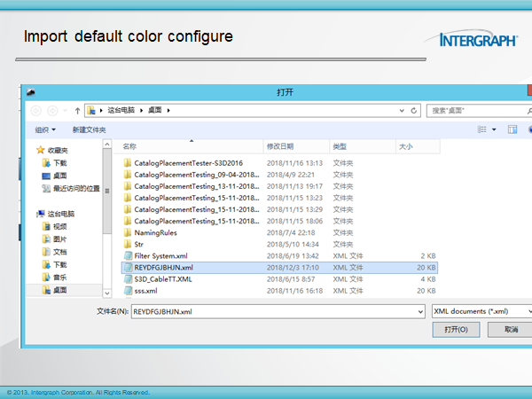Open the 组织 menu
This screenshot has height=399, width=532.
pos(45,130)
